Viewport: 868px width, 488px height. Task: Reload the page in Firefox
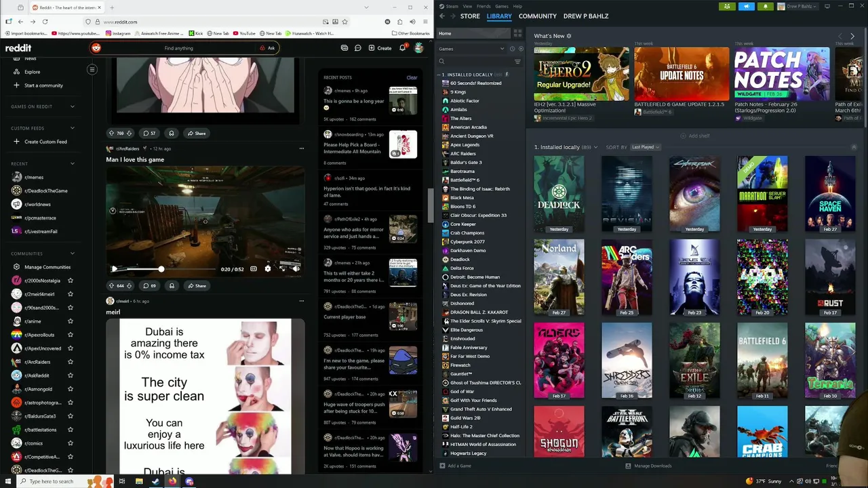click(45, 22)
